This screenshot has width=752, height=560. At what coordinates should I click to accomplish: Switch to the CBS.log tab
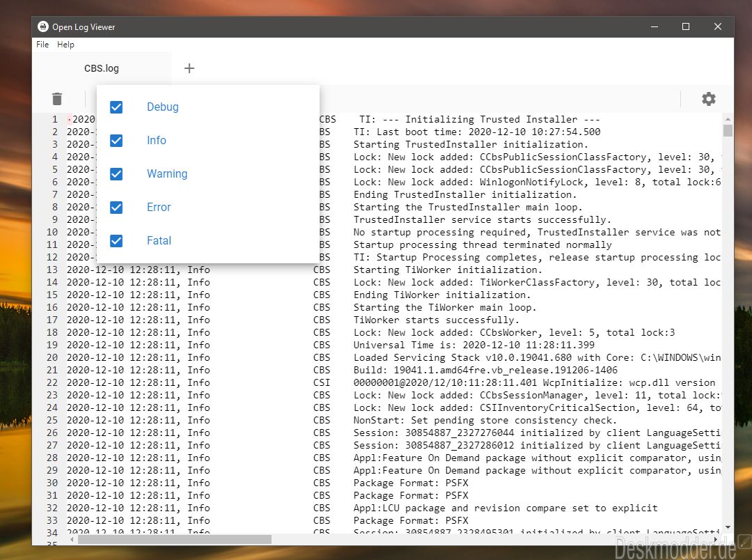click(x=102, y=68)
